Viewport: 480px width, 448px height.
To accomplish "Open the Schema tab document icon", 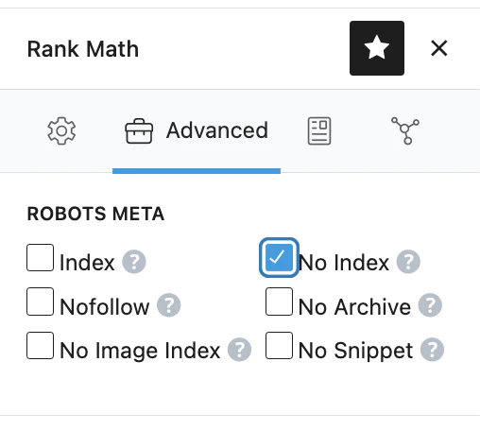I will pyautogui.click(x=319, y=130).
